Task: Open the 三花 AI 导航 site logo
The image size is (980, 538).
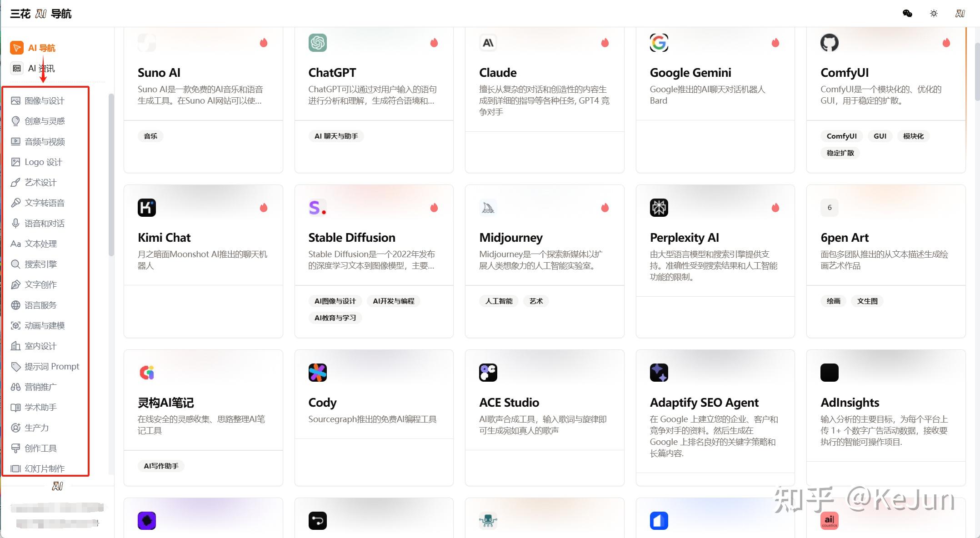Action: (x=41, y=14)
